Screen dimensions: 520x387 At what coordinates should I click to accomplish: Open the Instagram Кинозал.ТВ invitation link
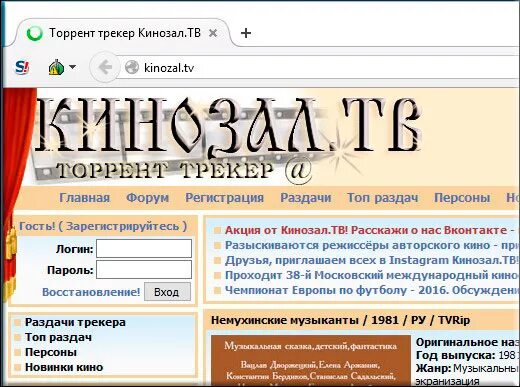[372, 260]
